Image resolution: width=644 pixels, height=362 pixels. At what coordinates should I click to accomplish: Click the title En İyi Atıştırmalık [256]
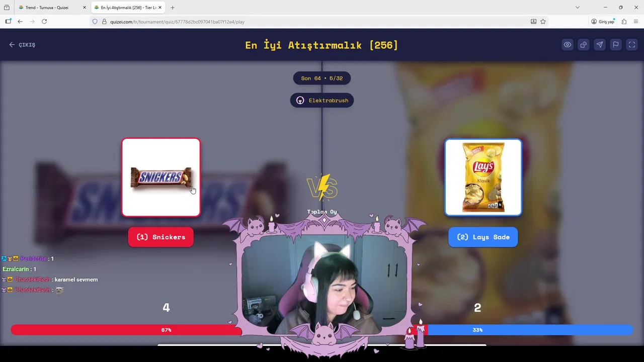(321, 45)
